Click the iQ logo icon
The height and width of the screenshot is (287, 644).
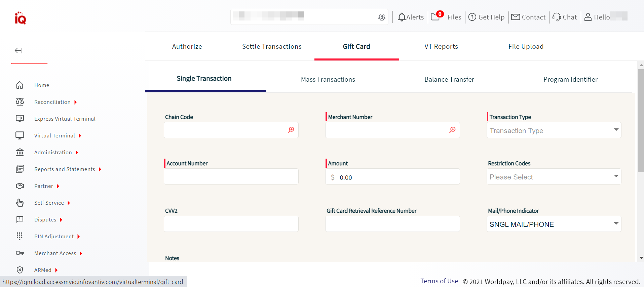pos(20,18)
